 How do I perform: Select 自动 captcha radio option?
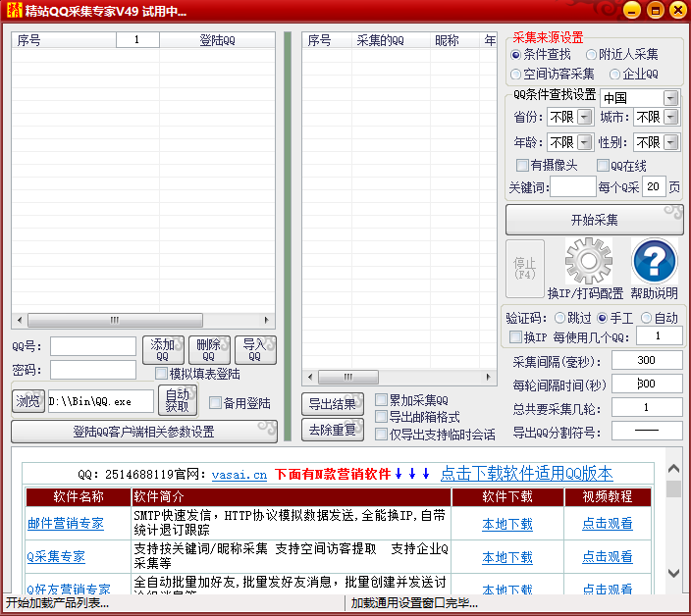click(x=647, y=318)
